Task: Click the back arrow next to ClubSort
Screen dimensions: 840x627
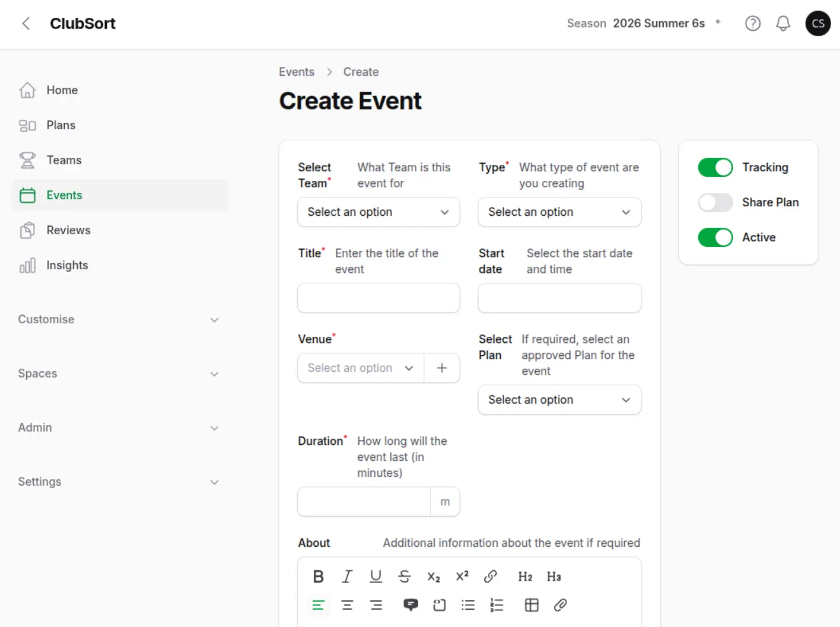Action: point(26,24)
